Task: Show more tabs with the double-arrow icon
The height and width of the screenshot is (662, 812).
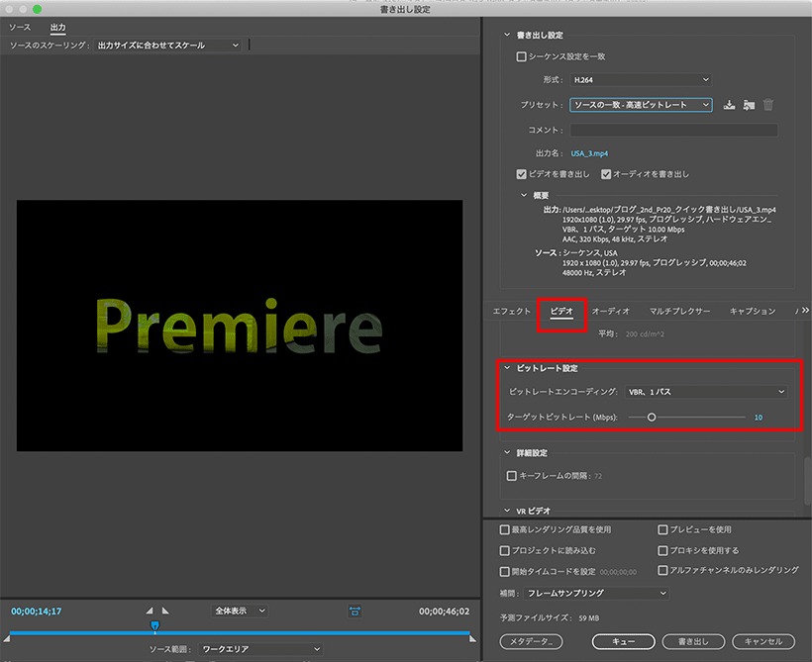Action: [805, 311]
